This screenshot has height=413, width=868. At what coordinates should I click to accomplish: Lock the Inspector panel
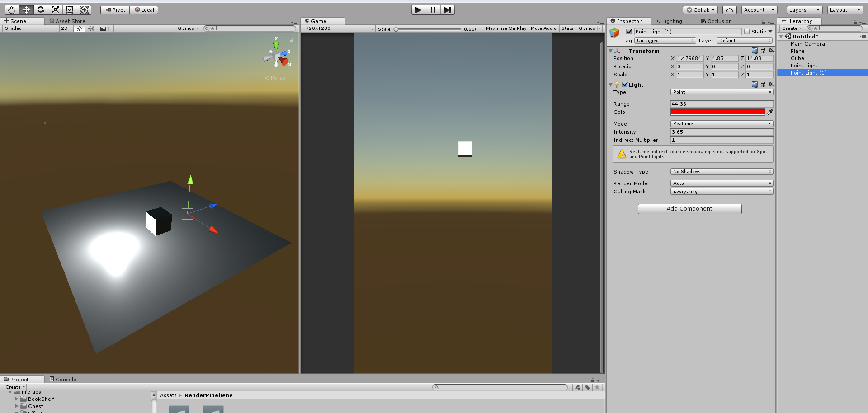(x=763, y=22)
